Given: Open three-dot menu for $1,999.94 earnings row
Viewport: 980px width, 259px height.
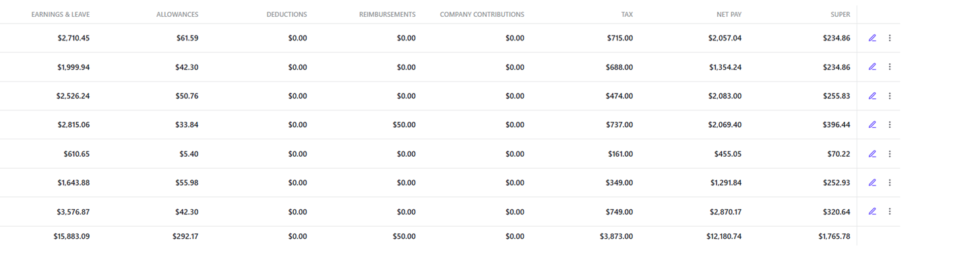Looking at the screenshot, I should [890, 67].
